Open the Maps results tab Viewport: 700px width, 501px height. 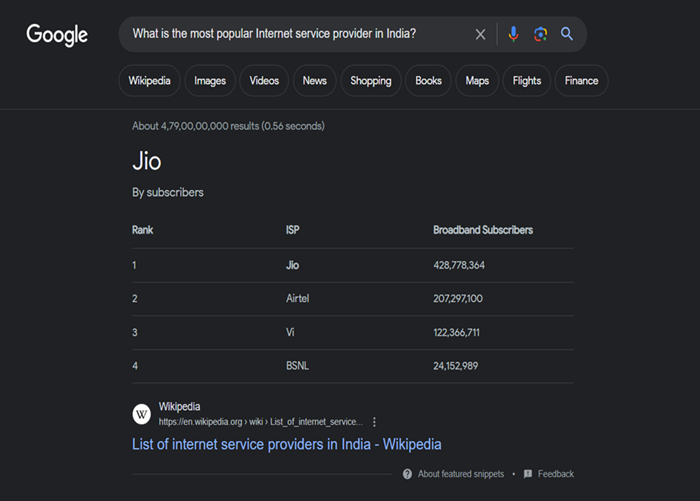[x=477, y=81]
